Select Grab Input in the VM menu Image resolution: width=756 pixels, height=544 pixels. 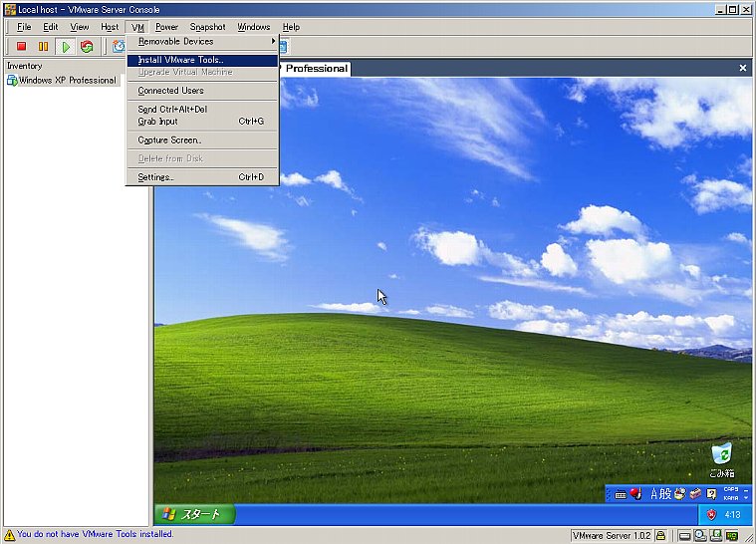click(x=202, y=121)
